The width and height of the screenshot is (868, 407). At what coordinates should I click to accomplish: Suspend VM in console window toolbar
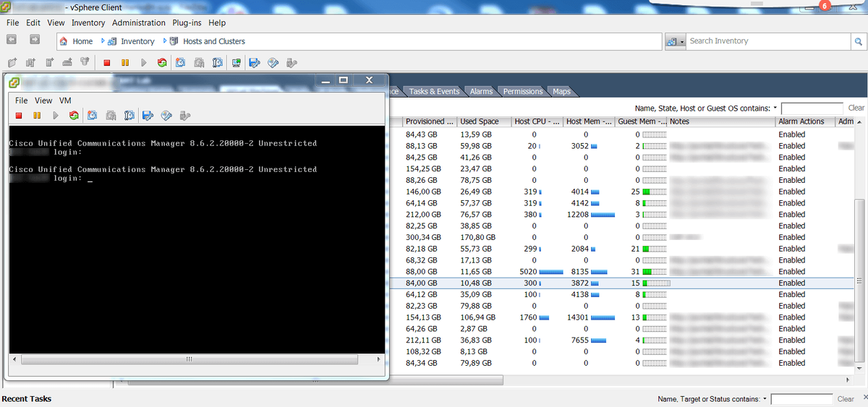[x=37, y=115]
